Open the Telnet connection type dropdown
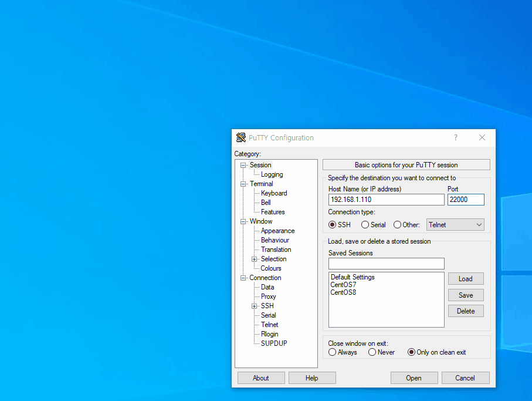Image resolution: width=532 pixels, height=401 pixels. 455,225
